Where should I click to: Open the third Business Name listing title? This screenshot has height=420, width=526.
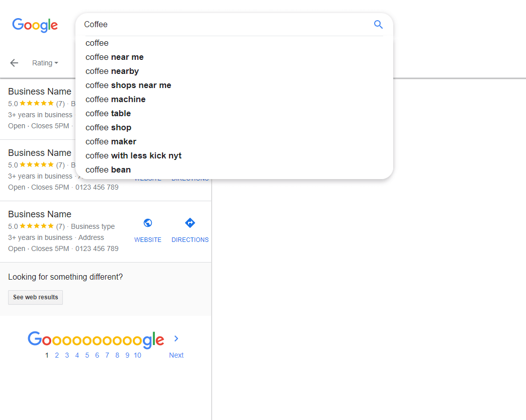click(40, 214)
